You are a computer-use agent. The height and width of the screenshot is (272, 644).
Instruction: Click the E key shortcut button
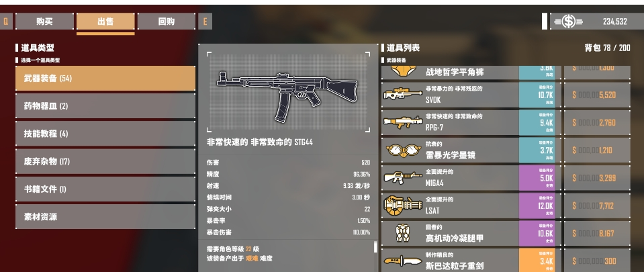205,21
